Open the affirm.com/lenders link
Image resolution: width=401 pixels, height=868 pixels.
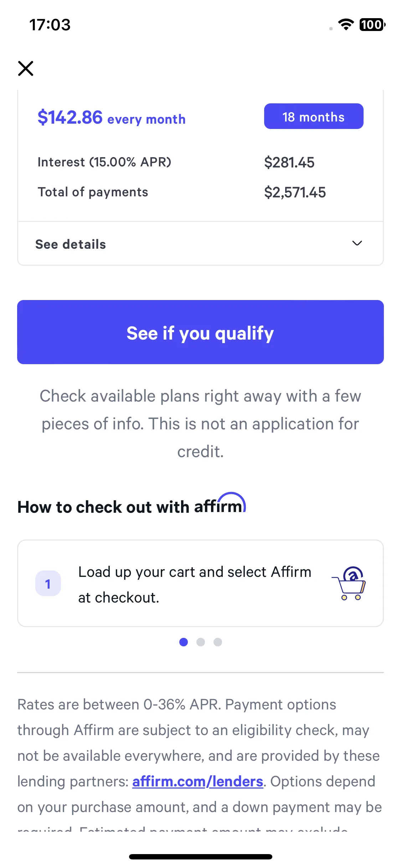coord(197,782)
